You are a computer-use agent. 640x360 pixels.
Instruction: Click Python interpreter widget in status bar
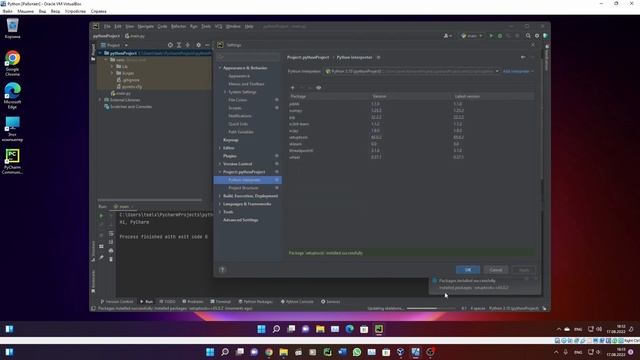513,309
